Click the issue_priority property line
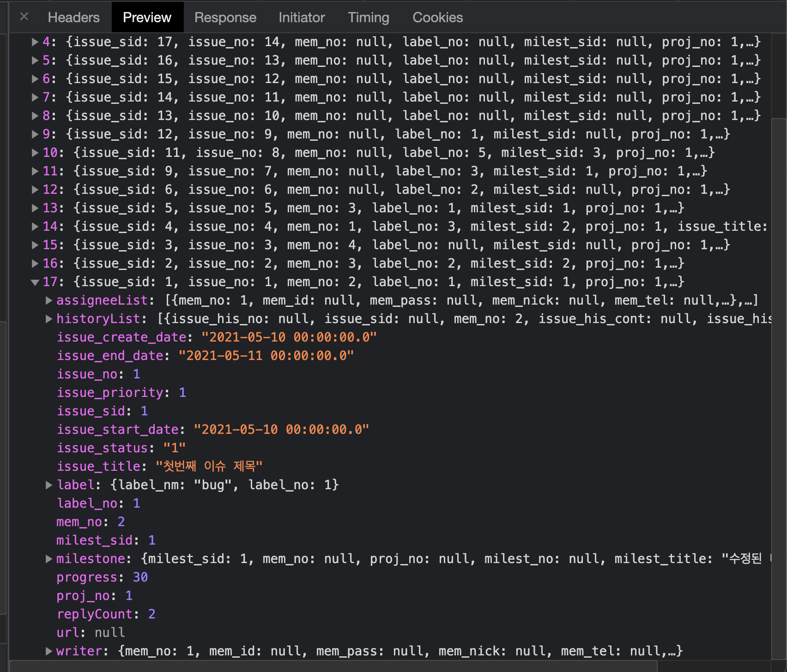The image size is (787, 672). (x=121, y=393)
